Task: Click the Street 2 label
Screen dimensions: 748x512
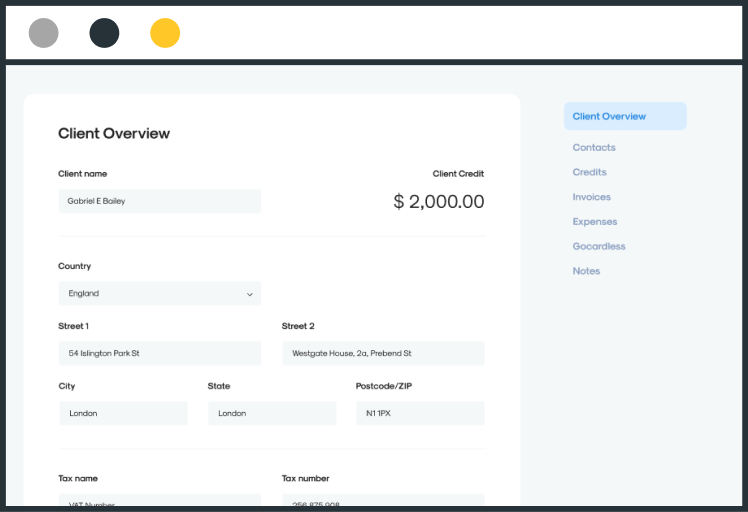Action: click(x=298, y=326)
